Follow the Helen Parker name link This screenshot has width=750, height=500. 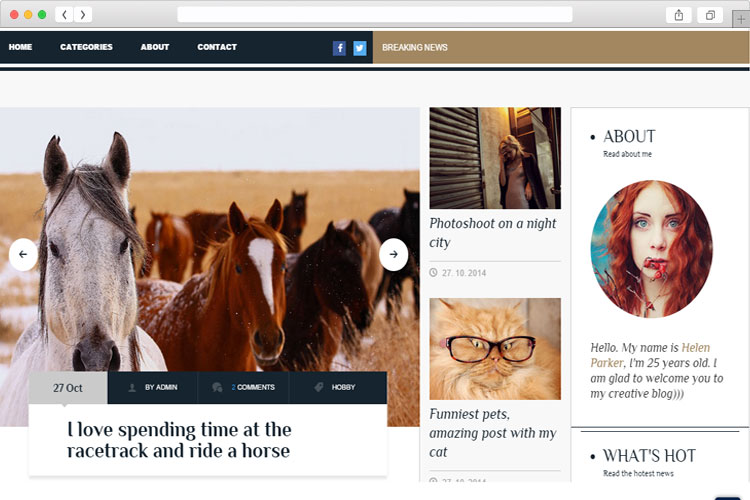[x=651, y=355]
